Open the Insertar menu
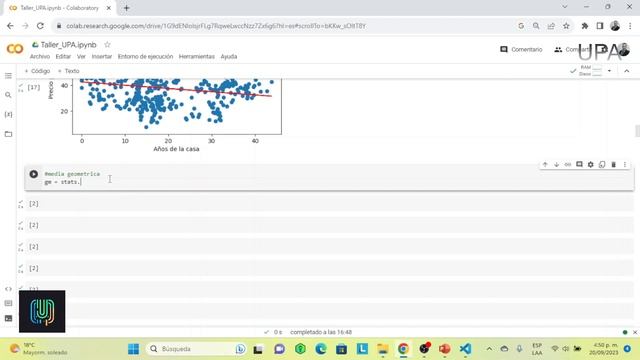 pyautogui.click(x=102, y=56)
